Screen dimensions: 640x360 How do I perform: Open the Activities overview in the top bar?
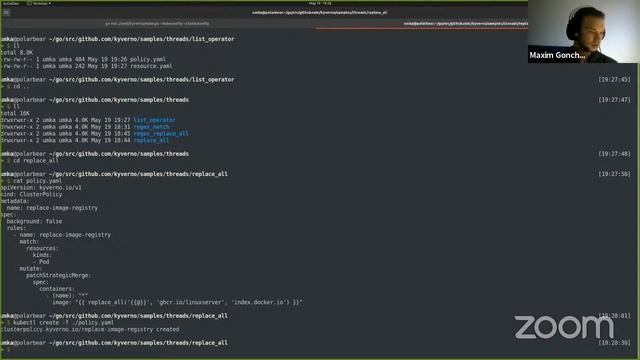[10, 3]
